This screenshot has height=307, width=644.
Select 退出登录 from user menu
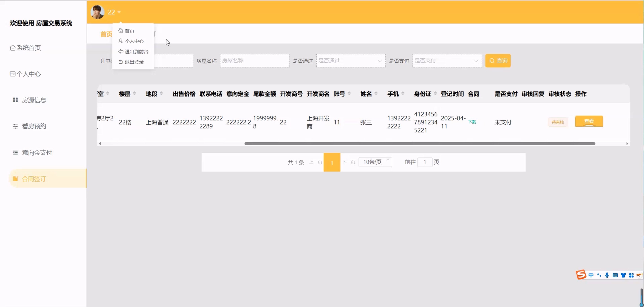click(134, 62)
